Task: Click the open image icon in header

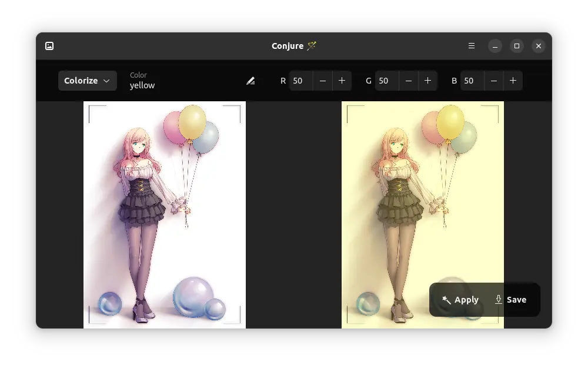Action: [49, 46]
